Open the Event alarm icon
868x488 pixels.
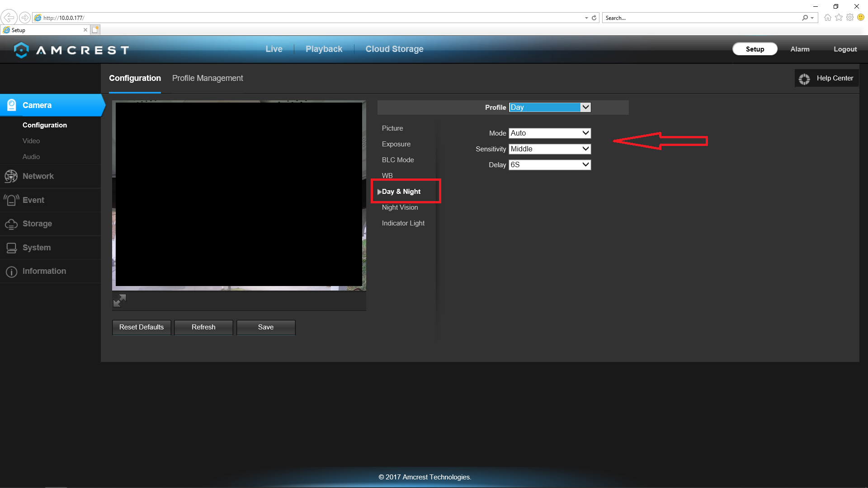pyautogui.click(x=11, y=200)
